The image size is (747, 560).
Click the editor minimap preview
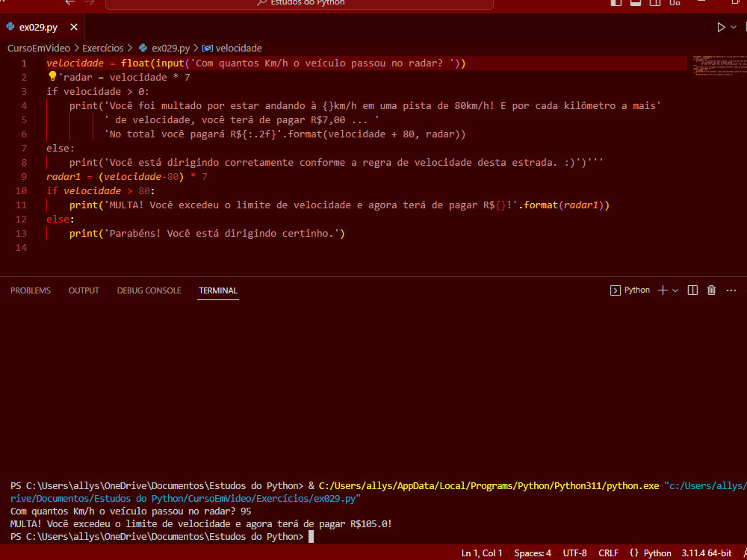(719, 66)
